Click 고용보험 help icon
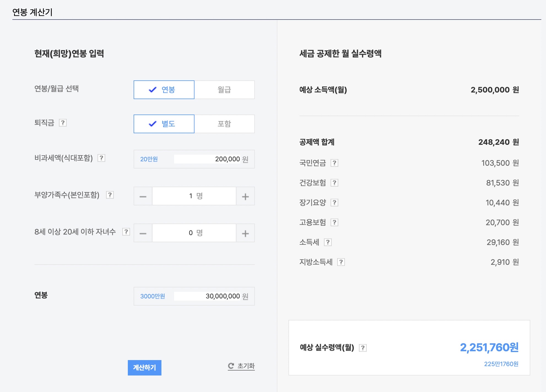Screen dimensions: 546x392 [334, 222]
